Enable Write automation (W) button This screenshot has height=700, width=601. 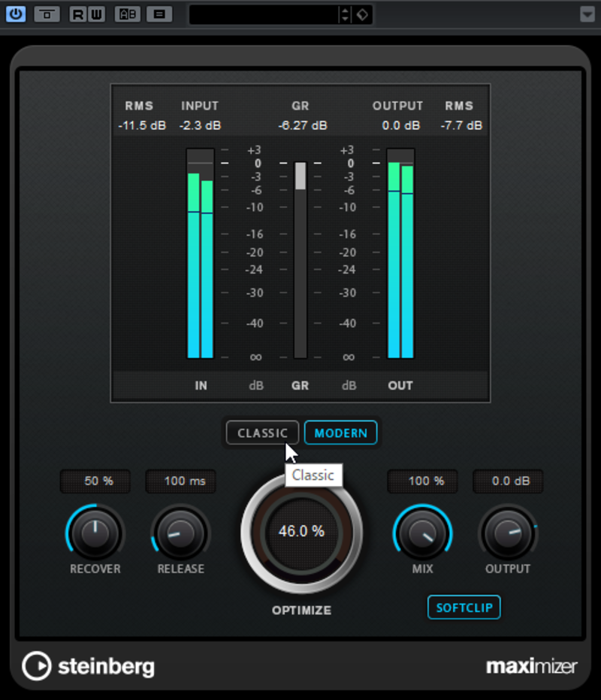pyautogui.click(x=96, y=14)
